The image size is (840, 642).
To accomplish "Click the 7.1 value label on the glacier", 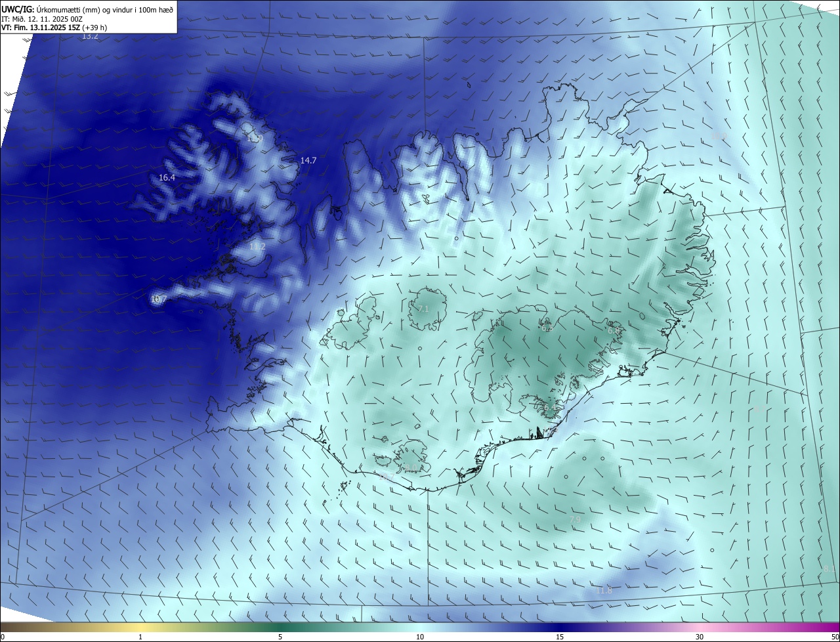I will (423, 309).
